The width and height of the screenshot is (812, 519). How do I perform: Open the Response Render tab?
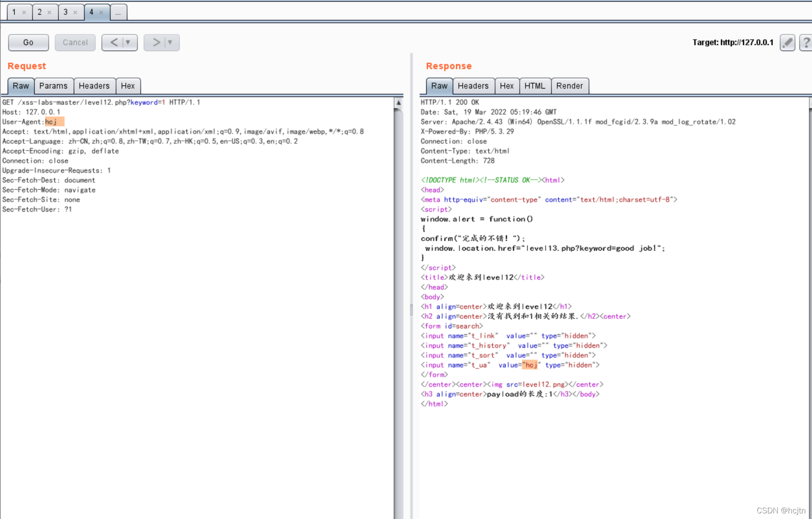point(570,86)
